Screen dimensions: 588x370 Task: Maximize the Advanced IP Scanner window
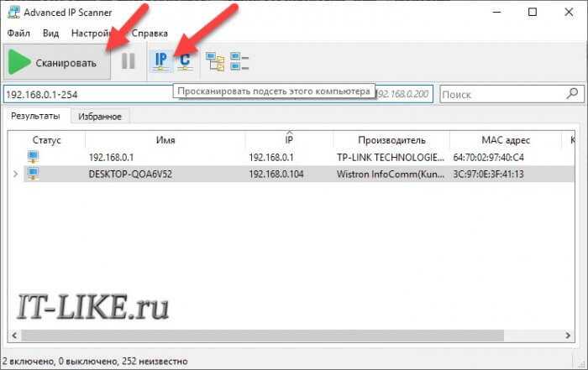coord(533,12)
